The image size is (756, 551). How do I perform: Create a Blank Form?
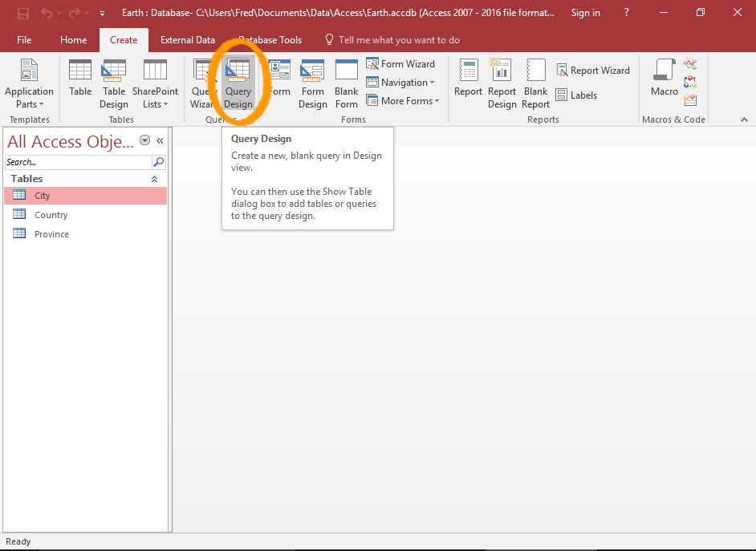point(347,83)
